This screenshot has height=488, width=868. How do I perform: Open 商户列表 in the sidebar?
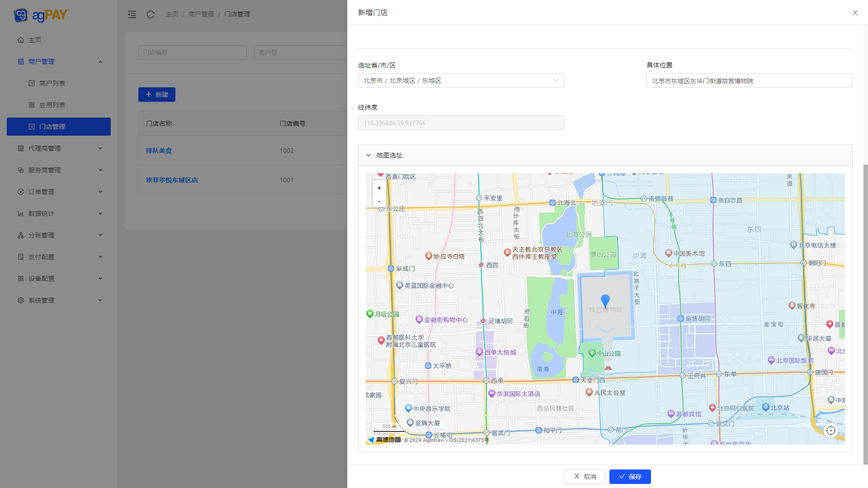pyautogui.click(x=52, y=83)
